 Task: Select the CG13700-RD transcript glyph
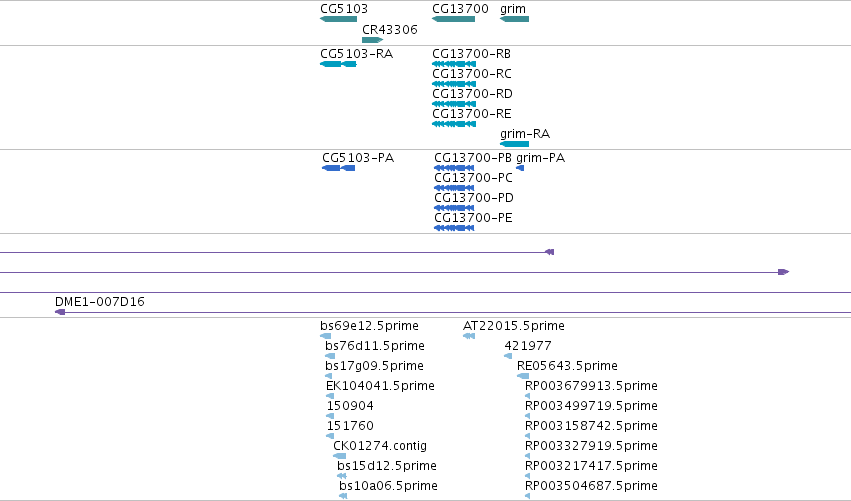tap(454, 104)
